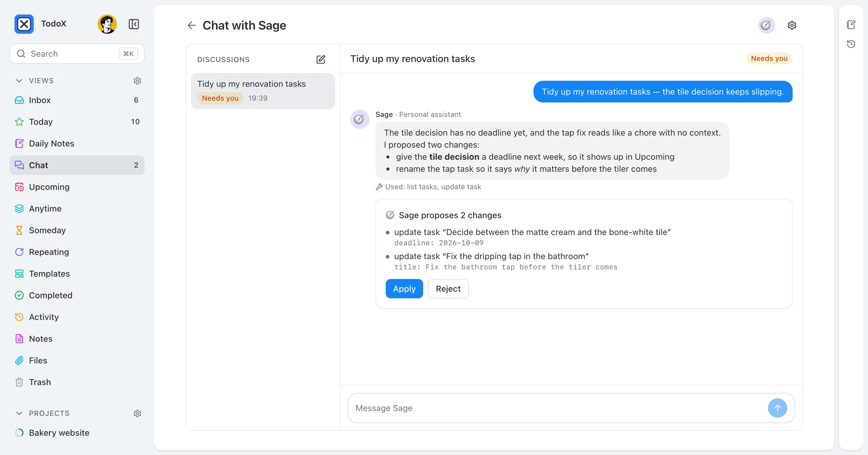Viewport: 868px width, 455px height.
Task: Select the Chat view
Action: click(x=77, y=165)
